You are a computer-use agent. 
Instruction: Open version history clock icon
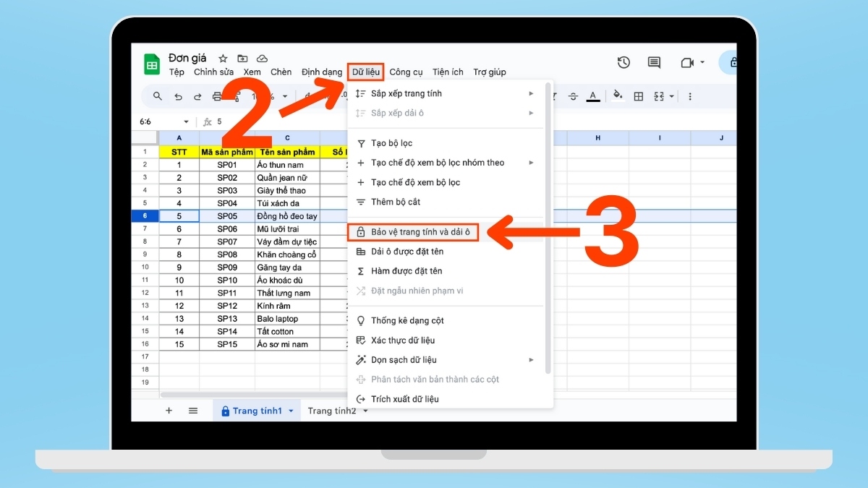(624, 63)
